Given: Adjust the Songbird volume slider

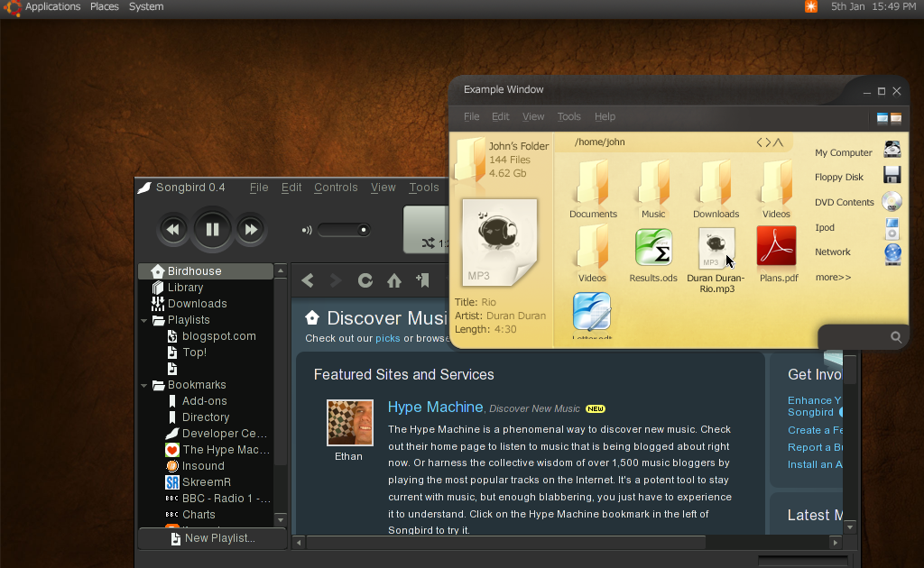Looking at the screenshot, I should tap(344, 230).
